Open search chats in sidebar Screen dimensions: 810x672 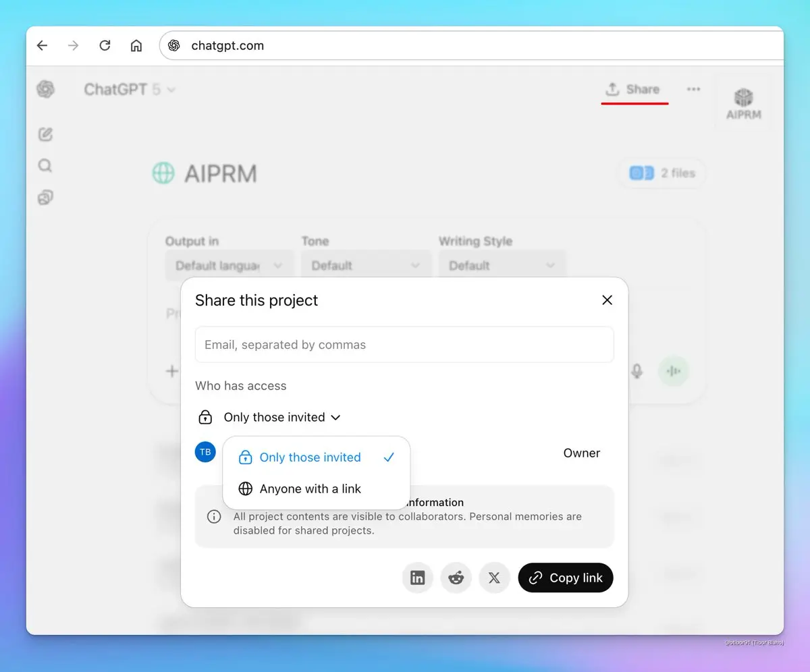[45, 166]
